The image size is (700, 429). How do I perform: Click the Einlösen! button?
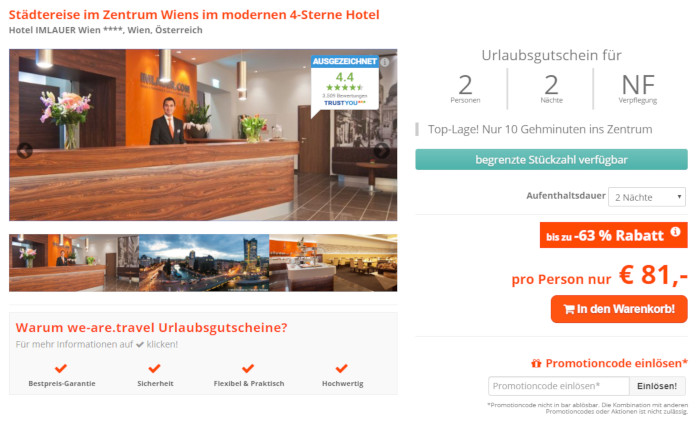click(657, 386)
